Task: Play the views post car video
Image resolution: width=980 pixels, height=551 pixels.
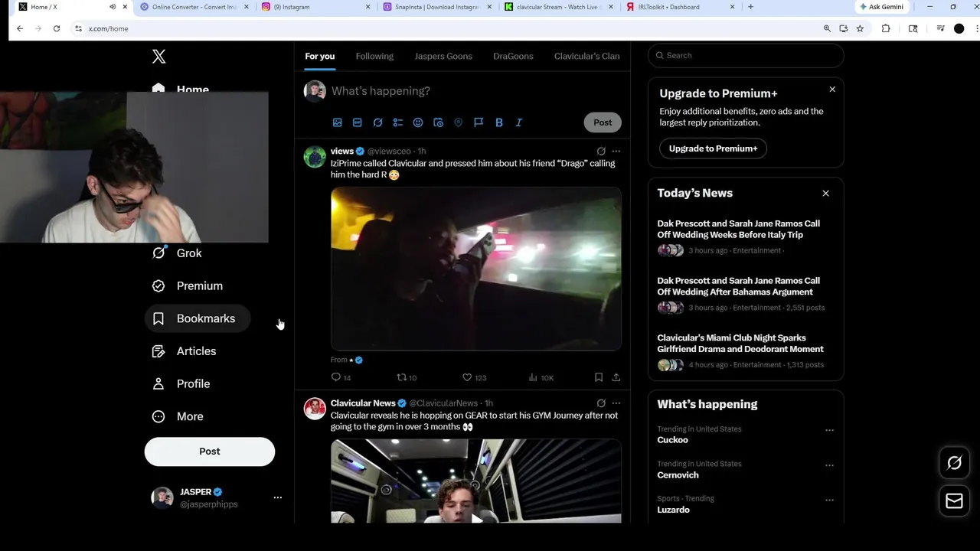Action: (x=476, y=269)
